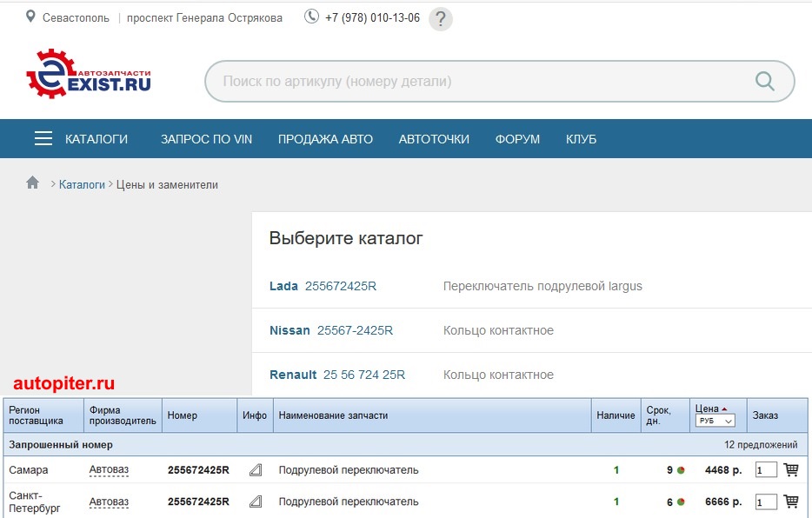Select the Nissan 25567-2425R catalog link
The width and height of the screenshot is (812, 518).
(x=331, y=330)
